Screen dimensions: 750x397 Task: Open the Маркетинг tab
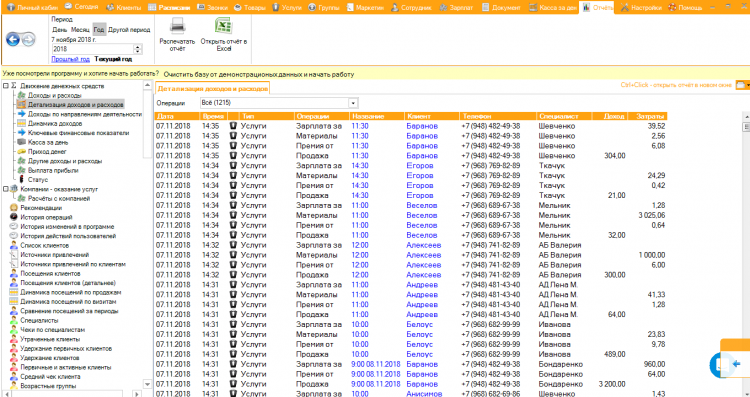click(x=365, y=7)
